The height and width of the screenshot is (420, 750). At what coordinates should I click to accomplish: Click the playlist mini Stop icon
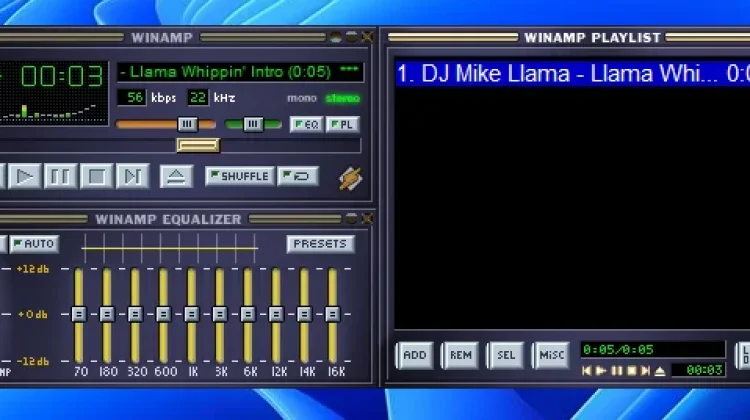(632, 371)
